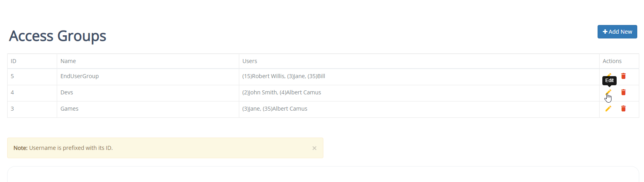This screenshot has width=644, height=182.
Task: Click the Access Groups page heading
Action: coord(58,36)
